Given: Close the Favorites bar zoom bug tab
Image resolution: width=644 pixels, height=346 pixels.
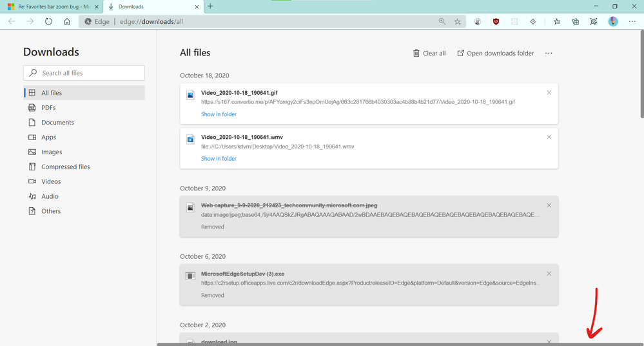Looking at the screenshot, I should [97, 6].
